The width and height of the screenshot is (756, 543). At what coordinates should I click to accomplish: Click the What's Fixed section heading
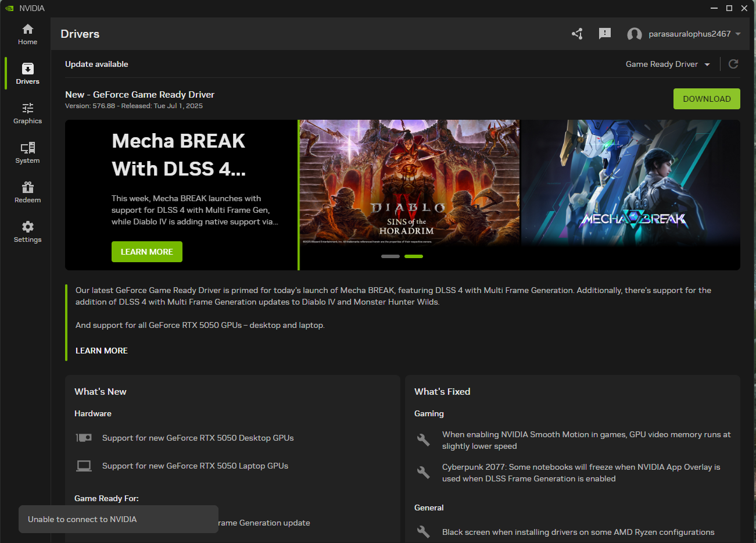click(442, 391)
